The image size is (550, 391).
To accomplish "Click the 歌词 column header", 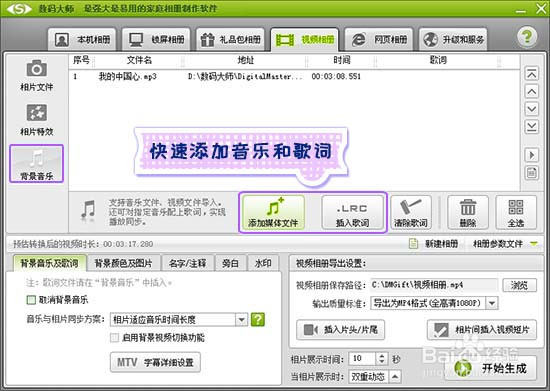I will click(438, 60).
